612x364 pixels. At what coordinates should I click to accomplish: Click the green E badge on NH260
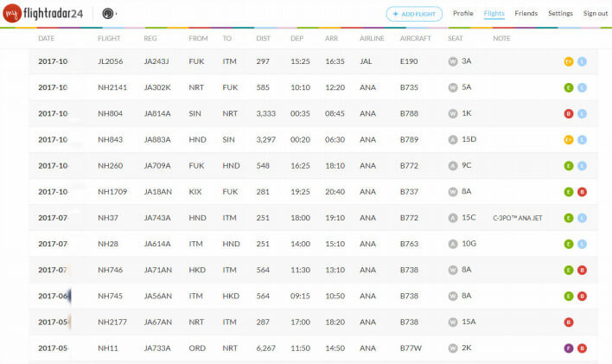568,166
